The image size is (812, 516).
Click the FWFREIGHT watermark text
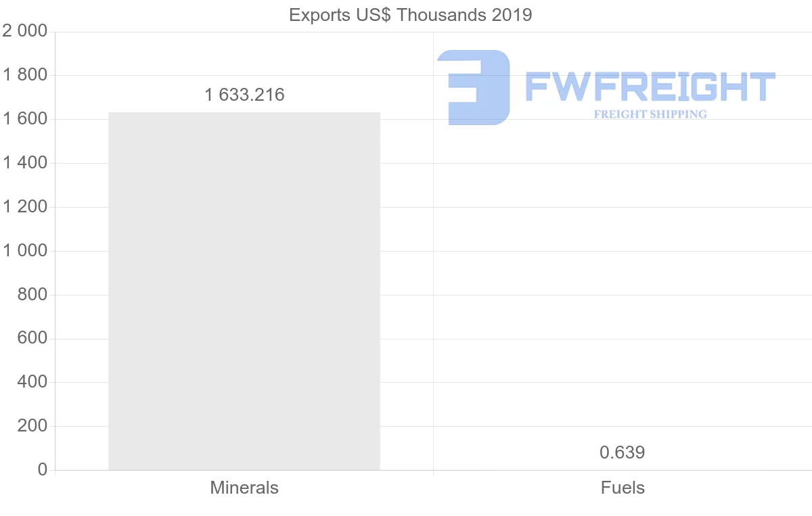pyautogui.click(x=650, y=87)
